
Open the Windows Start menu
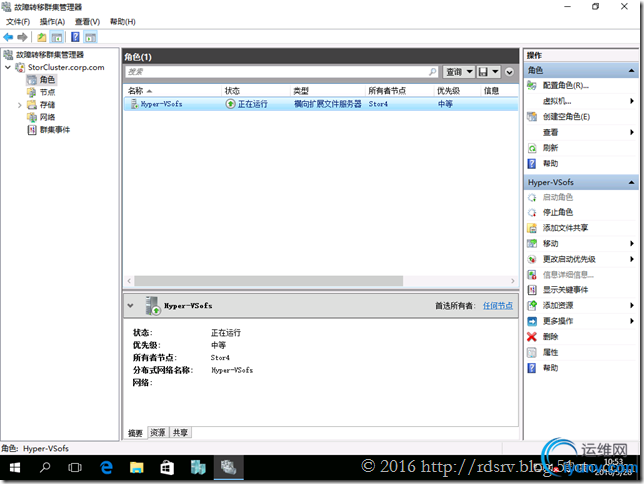click(x=15, y=468)
